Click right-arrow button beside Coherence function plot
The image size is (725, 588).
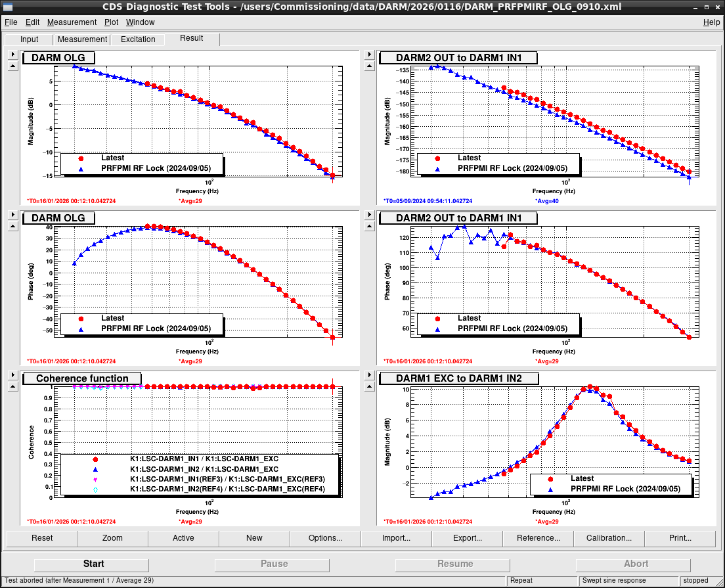[12, 375]
